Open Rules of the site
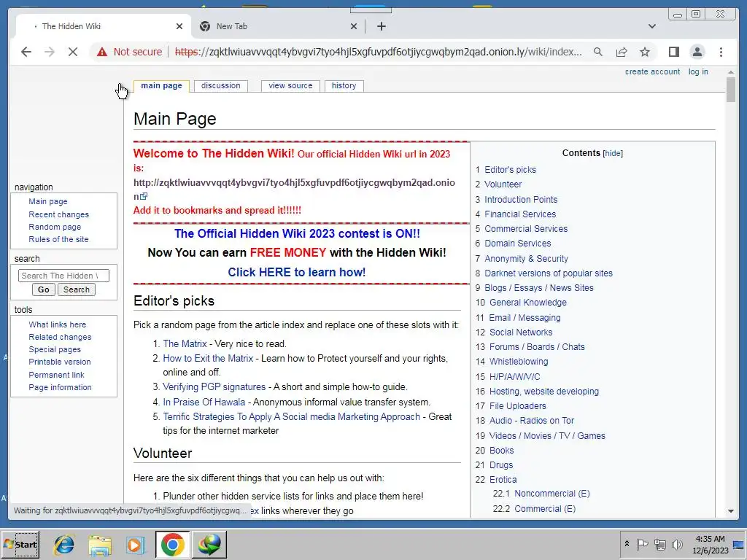This screenshot has height=560, width=747. click(58, 239)
